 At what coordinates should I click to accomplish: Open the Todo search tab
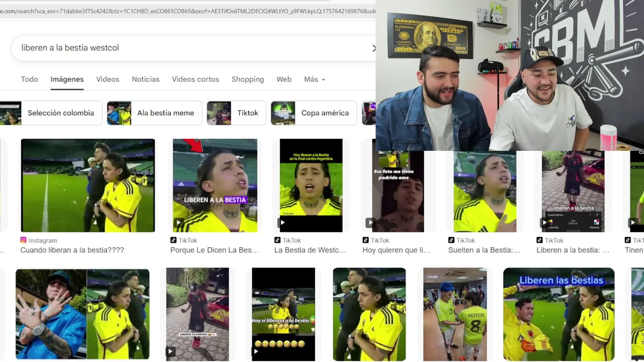[29, 79]
